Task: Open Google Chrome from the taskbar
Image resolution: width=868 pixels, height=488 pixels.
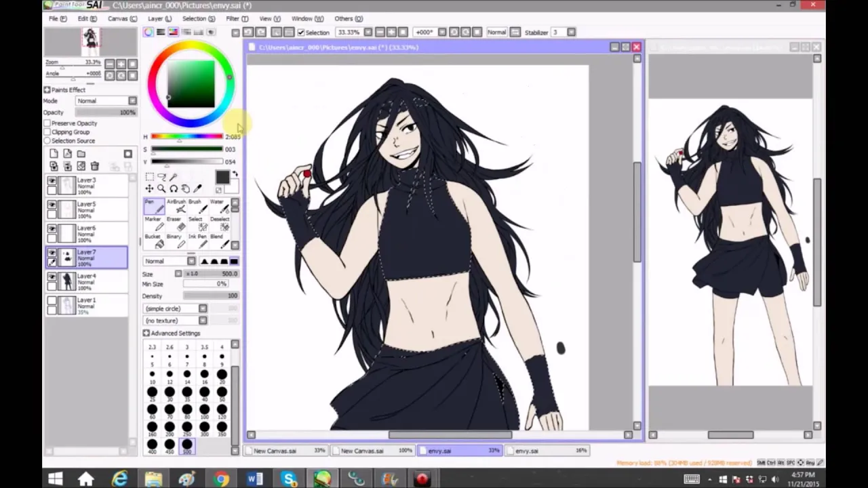Action: pyautogui.click(x=221, y=479)
